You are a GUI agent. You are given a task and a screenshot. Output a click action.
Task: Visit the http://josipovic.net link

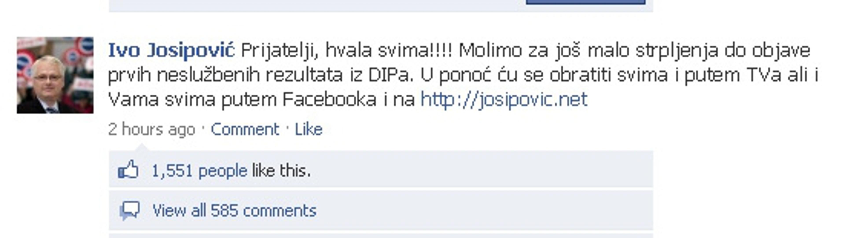click(504, 100)
